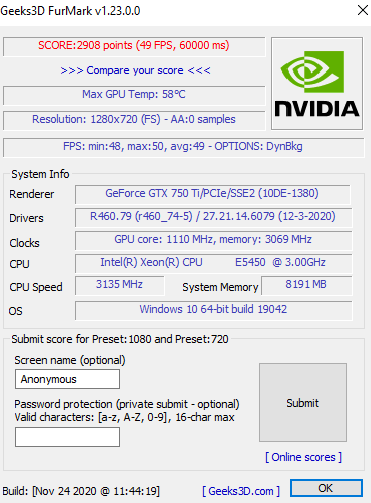The image size is (371, 503).
Task: Click the NVIDIA logo image
Action: pos(317,83)
